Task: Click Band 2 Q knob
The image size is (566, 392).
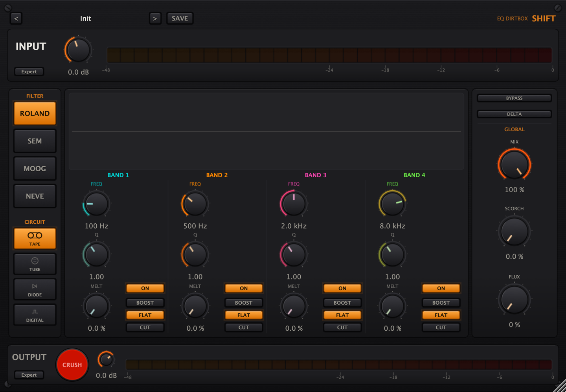Action: click(195, 254)
